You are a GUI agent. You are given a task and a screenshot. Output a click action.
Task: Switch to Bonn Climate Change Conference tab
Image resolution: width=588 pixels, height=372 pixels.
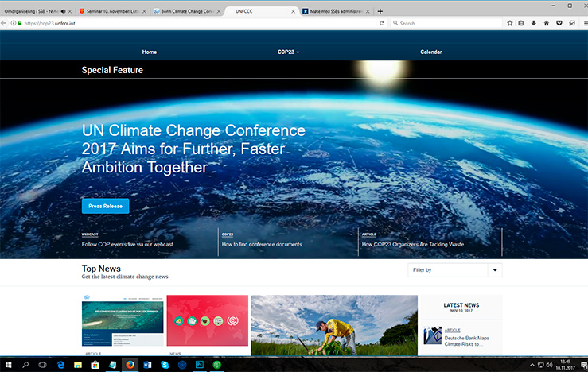[x=187, y=11]
